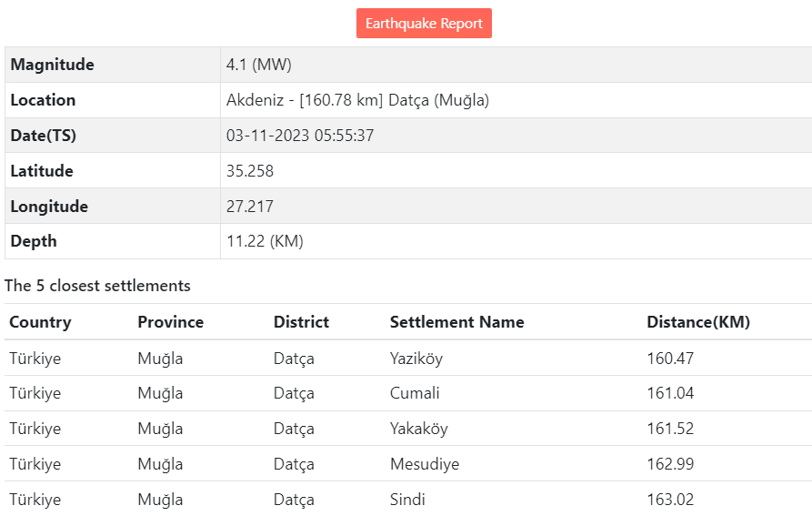This screenshot has height=526, width=812.
Task: Select the Depth value 11.22 (KM)
Action: [x=265, y=241]
